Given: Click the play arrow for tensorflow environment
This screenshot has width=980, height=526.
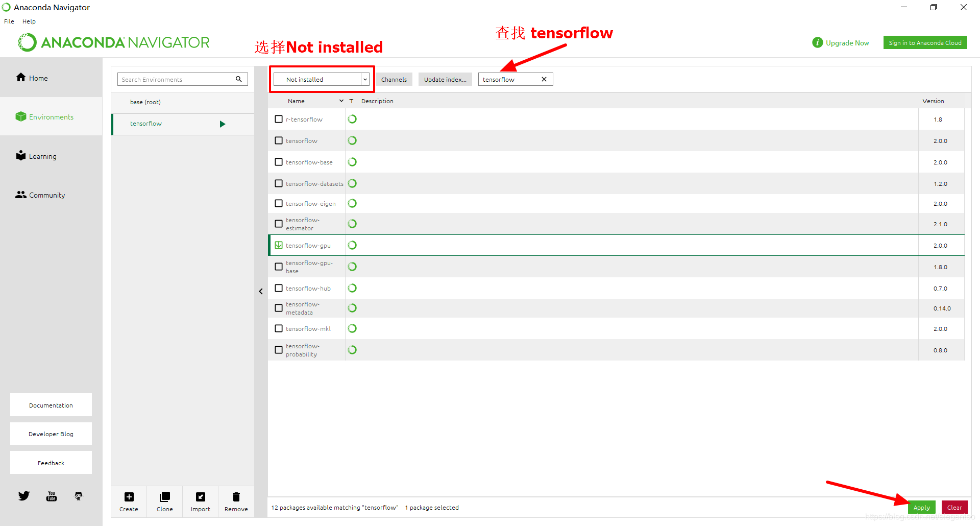Looking at the screenshot, I should (x=223, y=124).
